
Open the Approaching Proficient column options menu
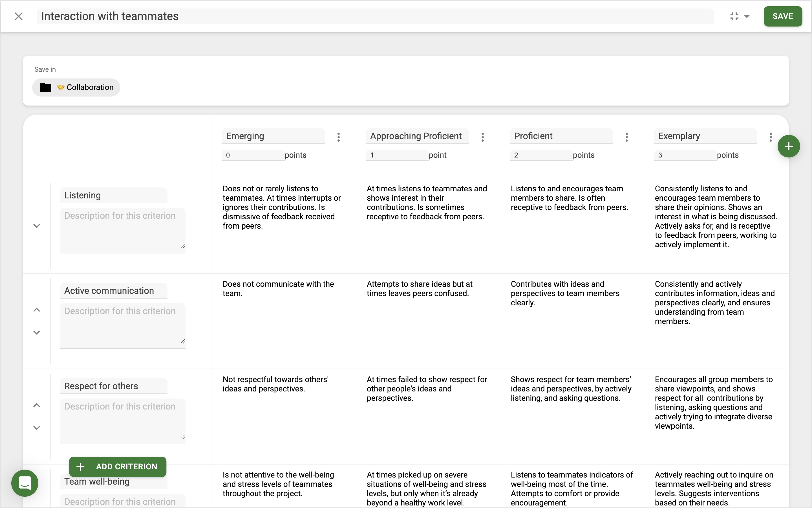click(x=482, y=137)
